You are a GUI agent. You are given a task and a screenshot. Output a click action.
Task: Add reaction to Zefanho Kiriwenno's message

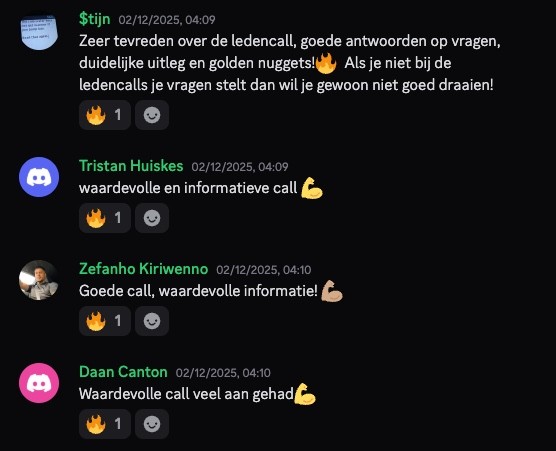[x=152, y=321]
